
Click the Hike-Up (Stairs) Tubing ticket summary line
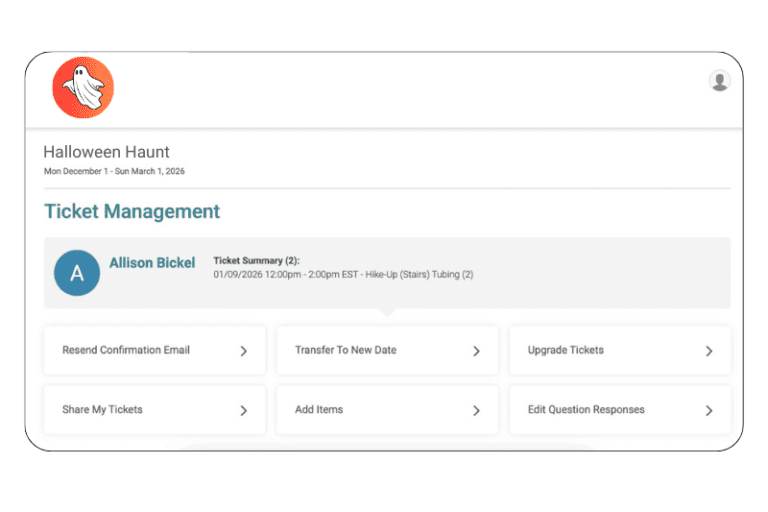click(x=343, y=274)
